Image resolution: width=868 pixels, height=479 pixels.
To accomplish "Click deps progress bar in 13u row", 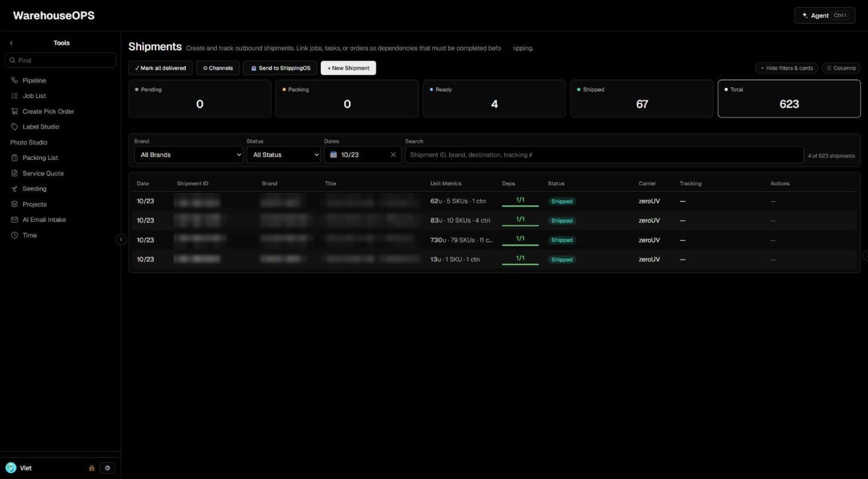I will tap(520, 264).
